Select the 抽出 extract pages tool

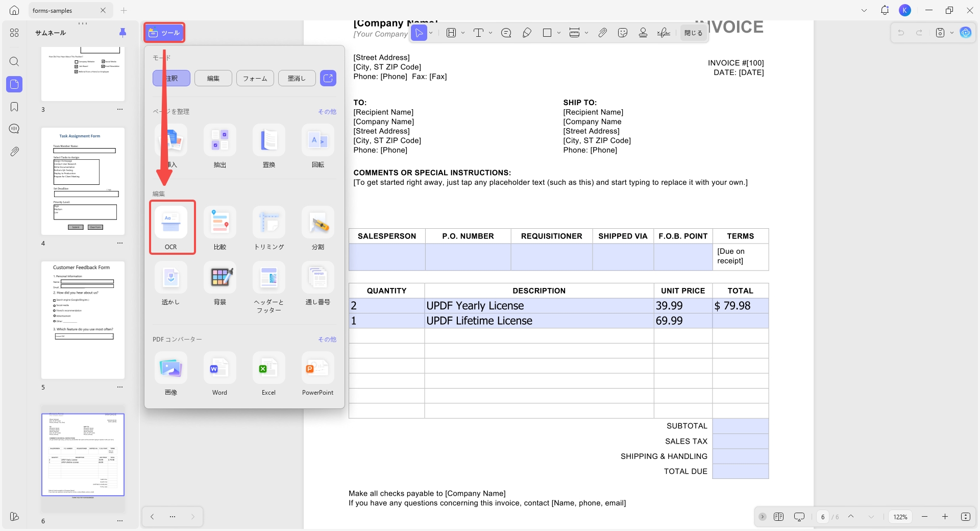coord(220,146)
